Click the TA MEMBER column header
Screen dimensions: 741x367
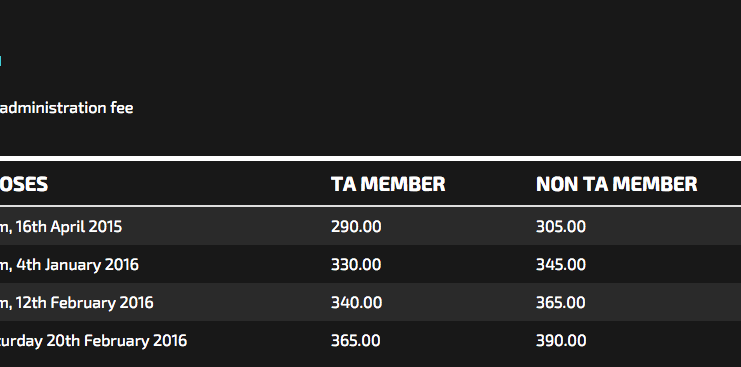pos(388,184)
